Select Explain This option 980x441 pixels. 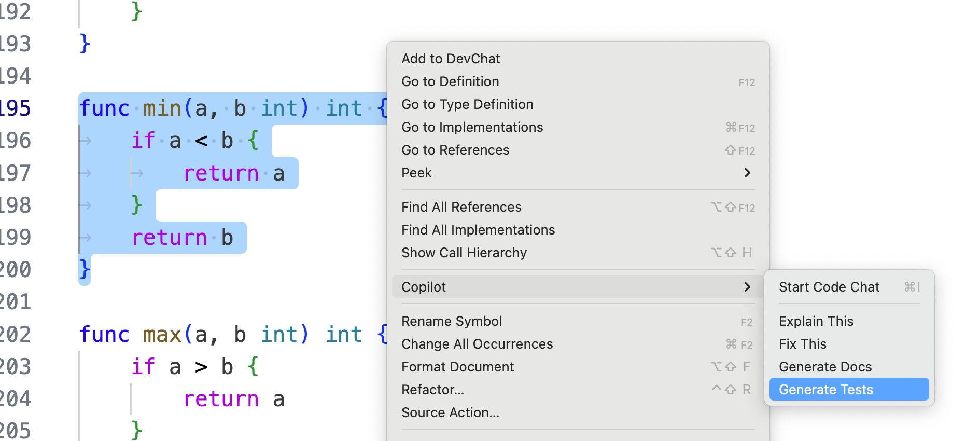[816, 321]
